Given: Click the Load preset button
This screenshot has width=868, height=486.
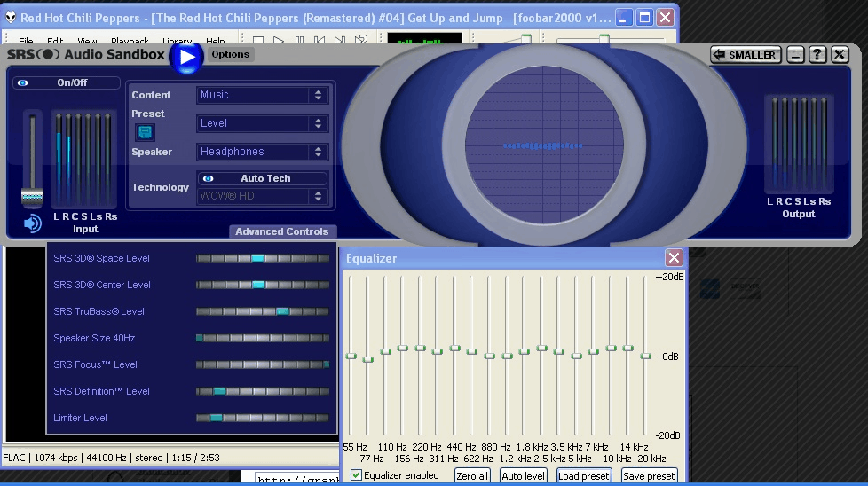Looking at the screenshot, I should (583, 476).
